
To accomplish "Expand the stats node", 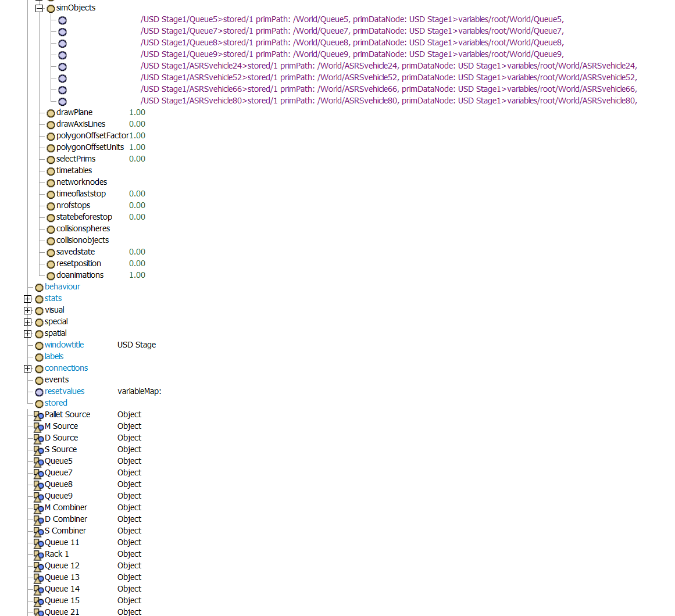I will pyautogui.click(x=27, y=299).
